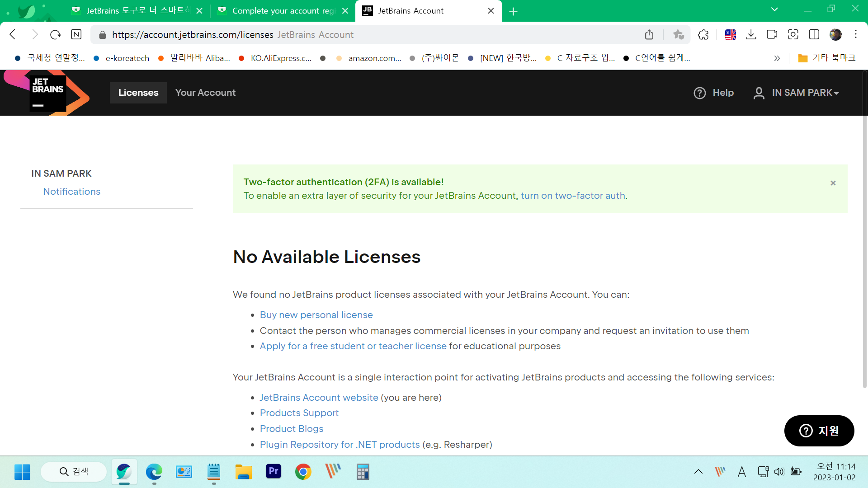Close the Complete your account registration tab
The height and width of the screenshot is (488, 868).
coord(345,11)
